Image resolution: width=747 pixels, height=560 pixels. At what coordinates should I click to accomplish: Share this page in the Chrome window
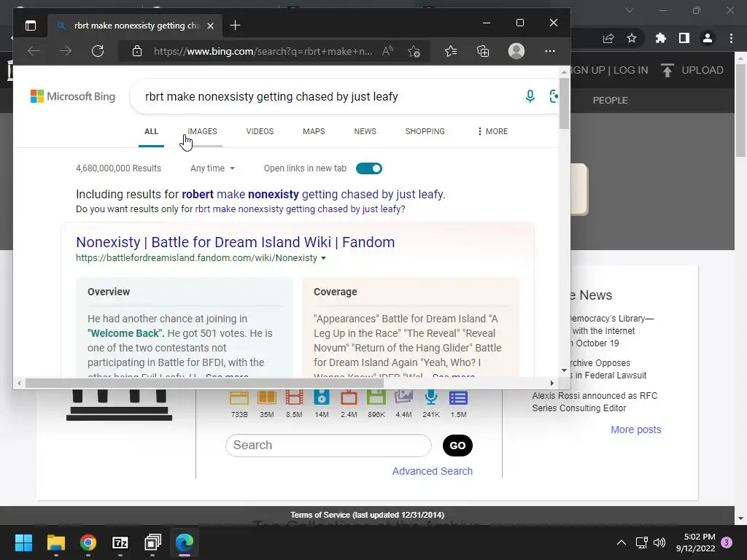(x=608, y=39)
